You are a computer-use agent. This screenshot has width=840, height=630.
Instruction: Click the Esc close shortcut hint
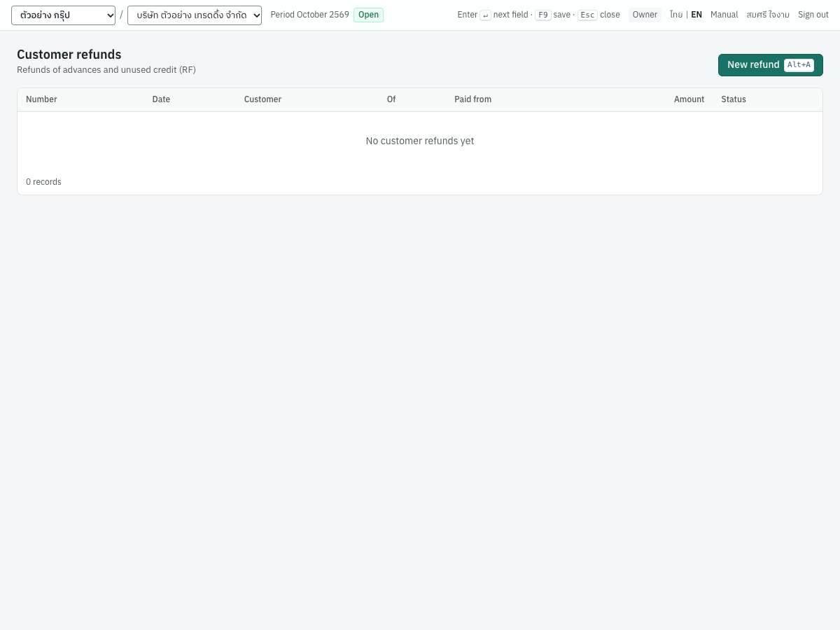pyautogui.click(x=598, y=15)
